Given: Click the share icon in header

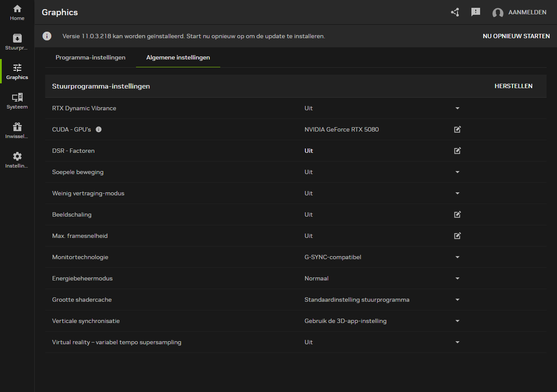Looking at the screenshot, I should (455, 12).
